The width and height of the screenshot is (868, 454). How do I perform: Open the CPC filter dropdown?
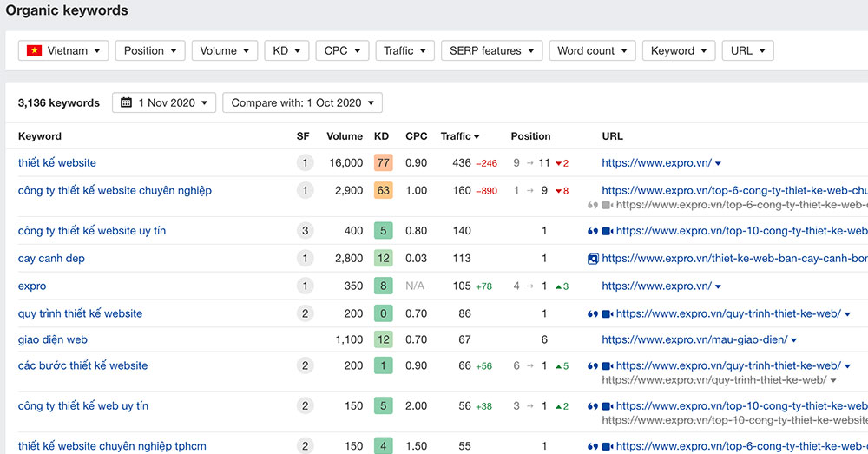tap(342, 50)
